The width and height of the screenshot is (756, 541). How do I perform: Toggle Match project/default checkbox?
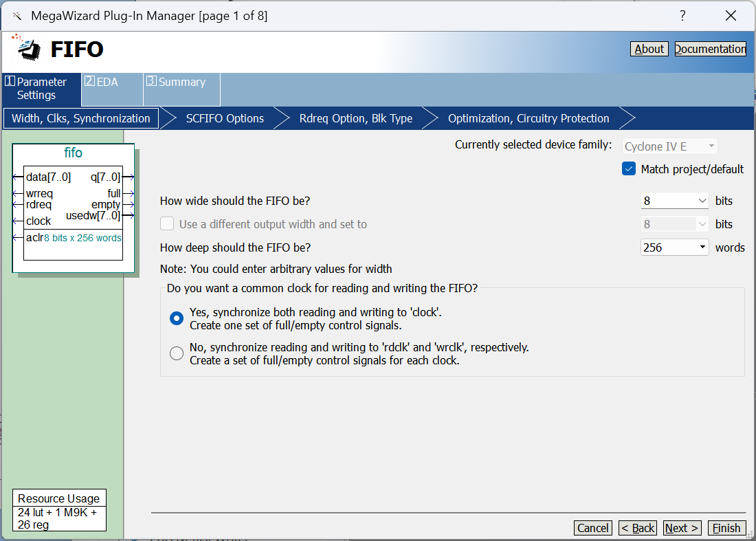(629, 169)
